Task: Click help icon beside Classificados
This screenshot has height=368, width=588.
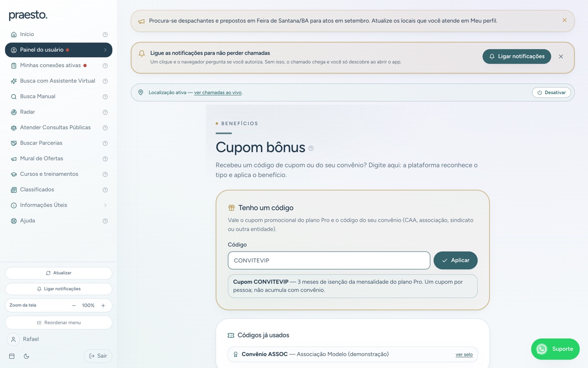Action: coord(105,190)
